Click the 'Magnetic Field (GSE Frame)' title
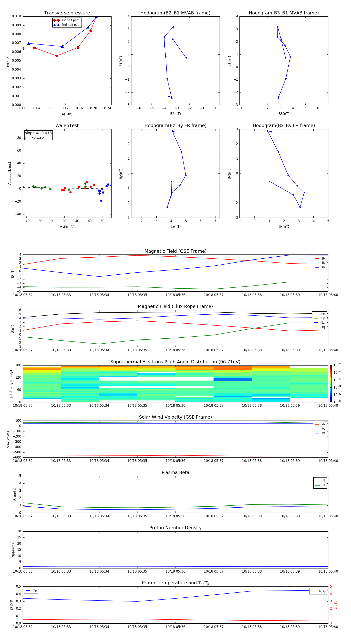 [175, 251]
